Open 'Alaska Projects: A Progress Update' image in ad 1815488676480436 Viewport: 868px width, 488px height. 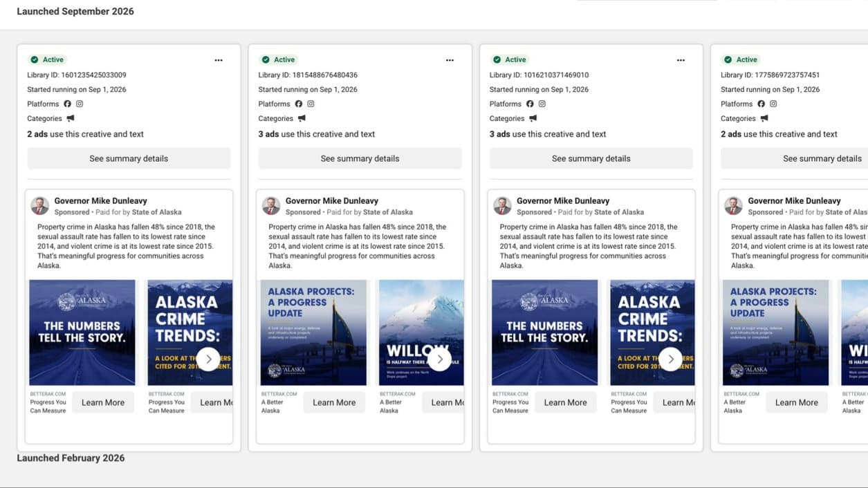click(313, 332)
